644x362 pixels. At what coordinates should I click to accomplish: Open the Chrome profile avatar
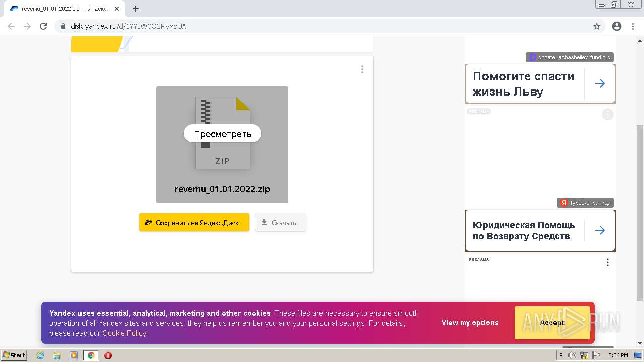[617, 26]
